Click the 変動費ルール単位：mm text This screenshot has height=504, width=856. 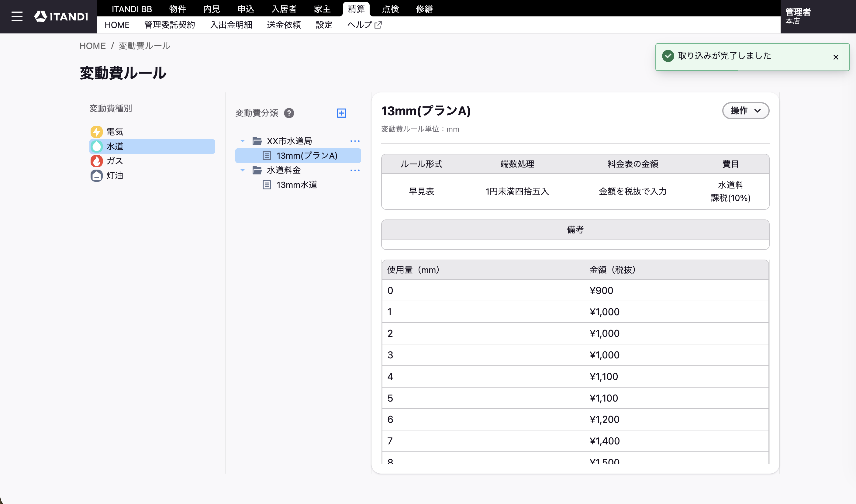[x=420, y=129]
